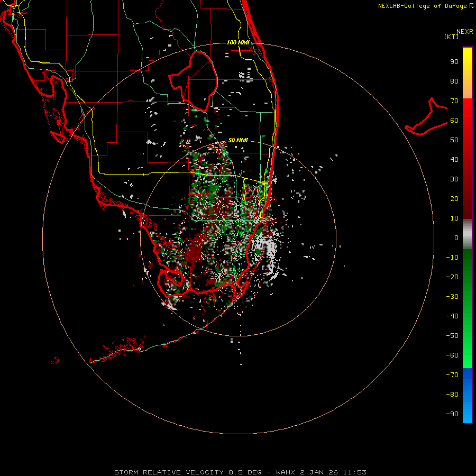Click the -10 value on the velocity scale
Viewport: 476px width, 476px height.
pyautogui.click(x=452, y=258)
